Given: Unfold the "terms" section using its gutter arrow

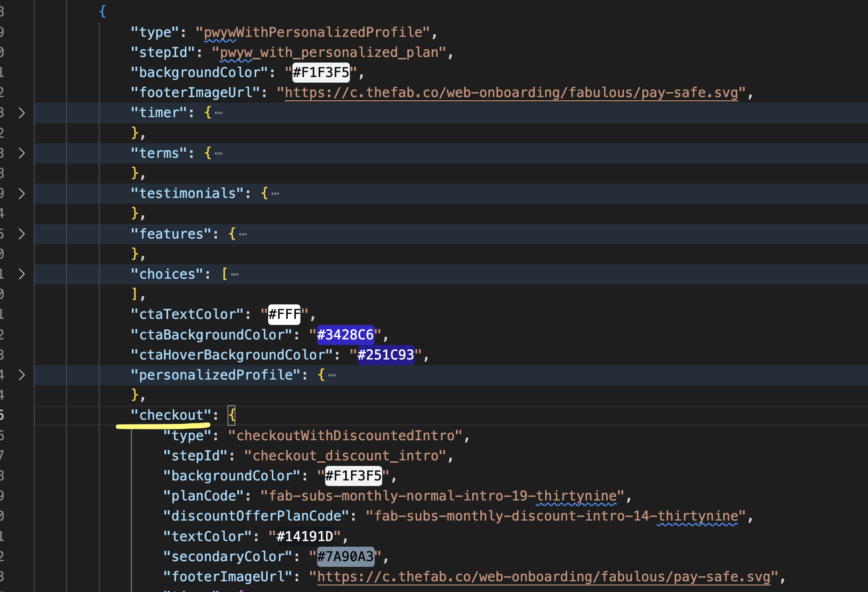Looking at the screenshot, I should pos(21,153).
